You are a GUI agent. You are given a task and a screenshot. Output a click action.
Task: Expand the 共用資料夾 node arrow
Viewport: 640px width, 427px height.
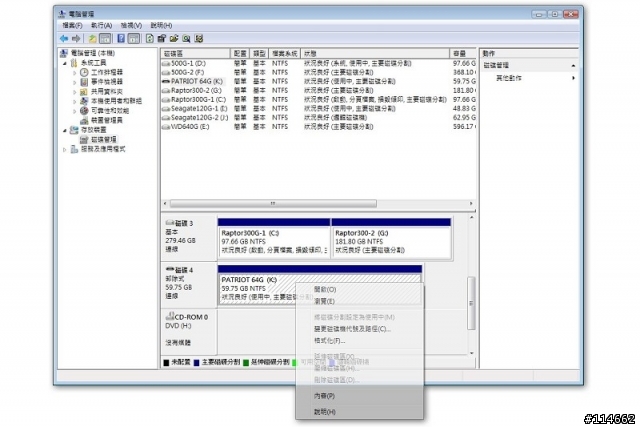pyautogui.click(x=75, y=92)
